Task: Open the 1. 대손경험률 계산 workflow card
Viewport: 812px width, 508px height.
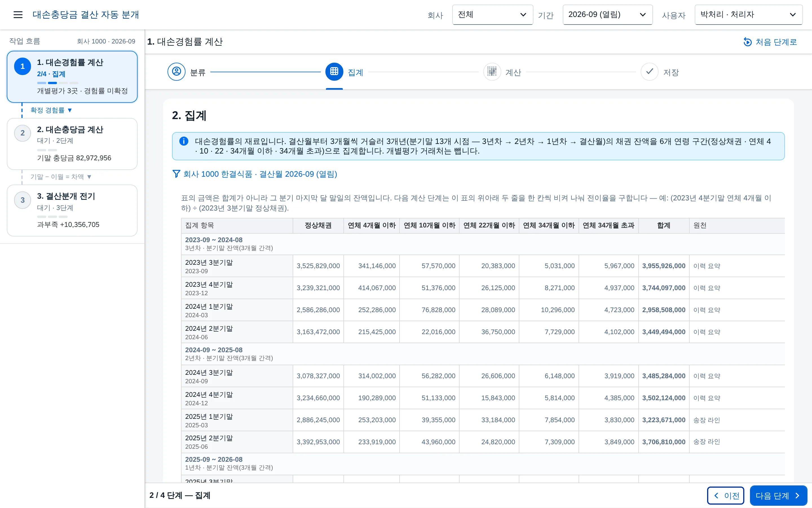Action: coord(72,76)
